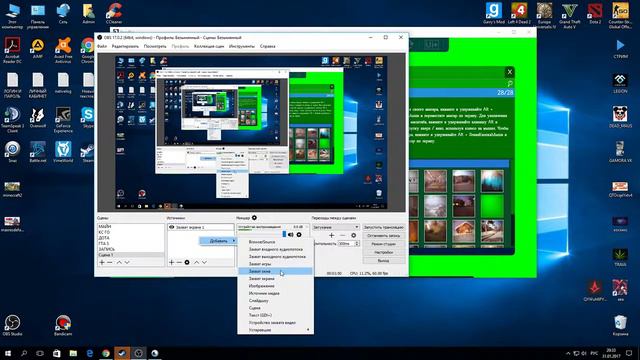This screenshot has height=360, width=640.
Task: Close green panel with X button
Action: 509,72
